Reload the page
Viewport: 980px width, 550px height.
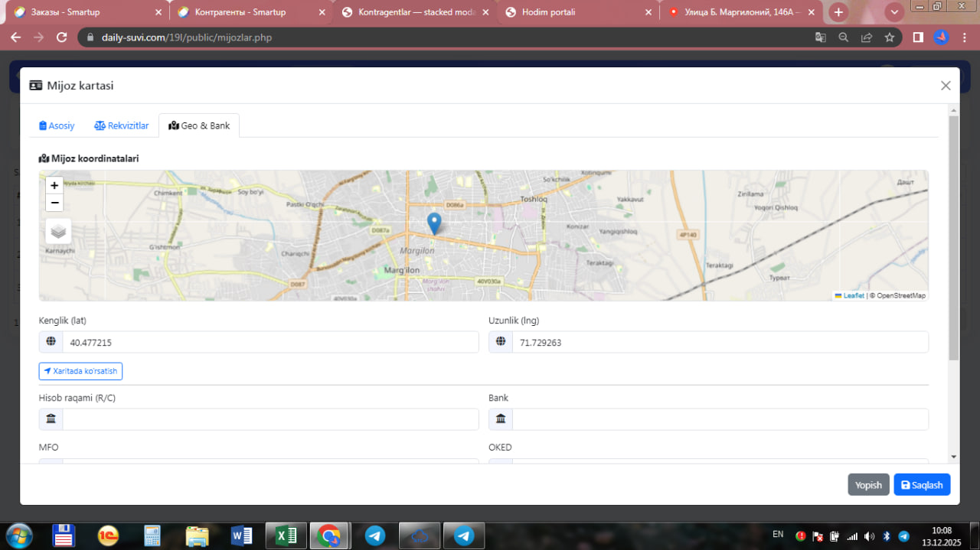62,37
